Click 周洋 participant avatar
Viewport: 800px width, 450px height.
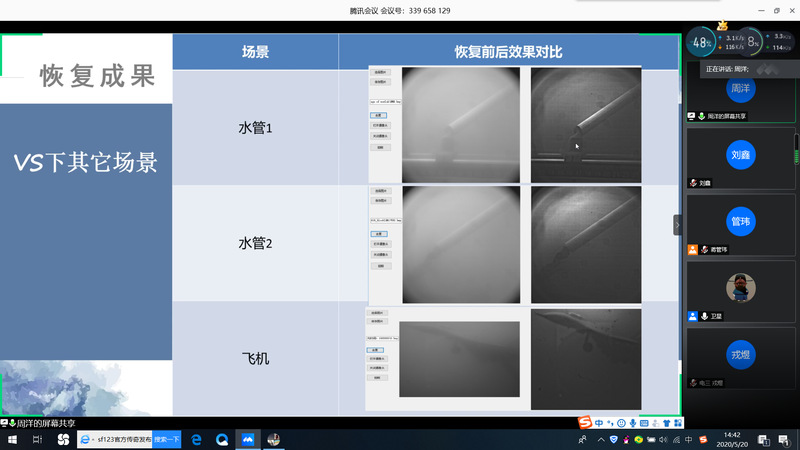(740, 88)
